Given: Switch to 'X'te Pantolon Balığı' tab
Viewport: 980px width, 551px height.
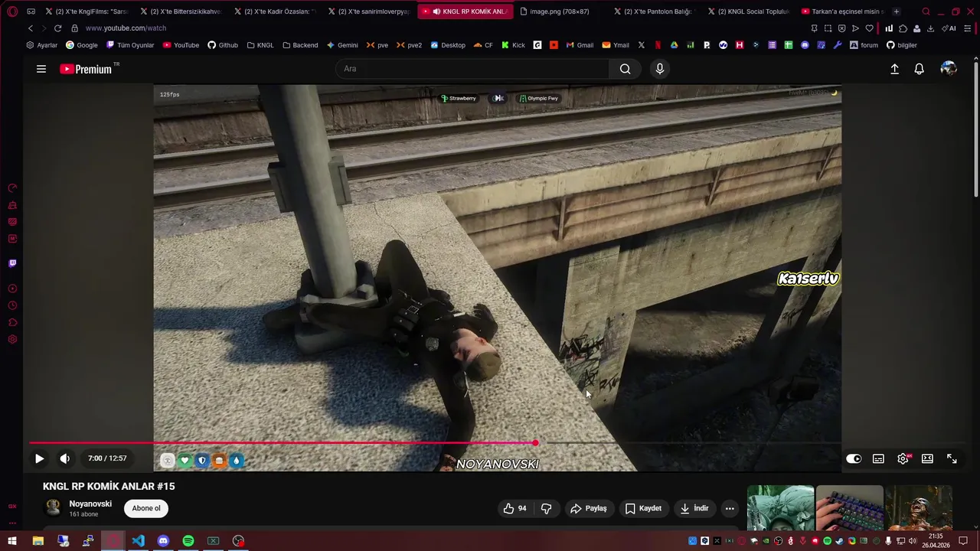Looking at the screenshot, I should 653,11.
